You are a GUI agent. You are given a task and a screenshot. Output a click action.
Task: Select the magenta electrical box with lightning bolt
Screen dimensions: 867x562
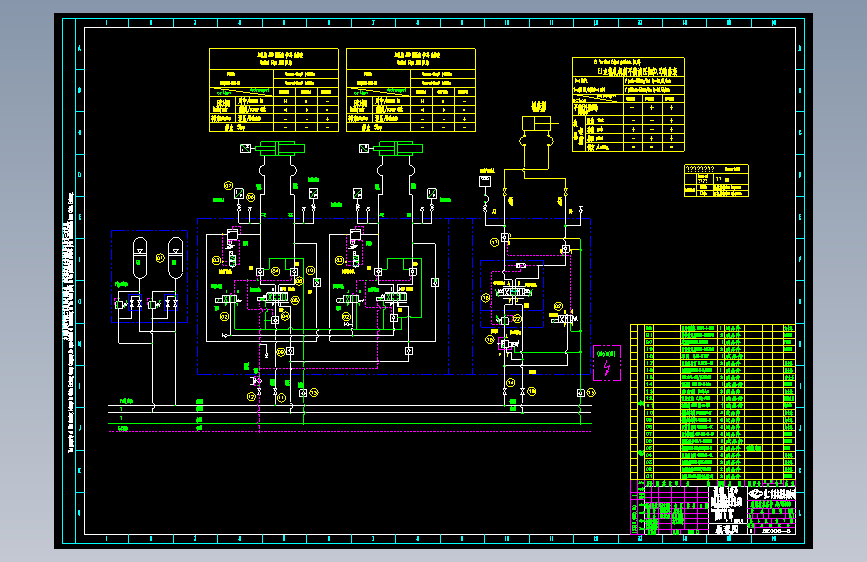(607, 363)
